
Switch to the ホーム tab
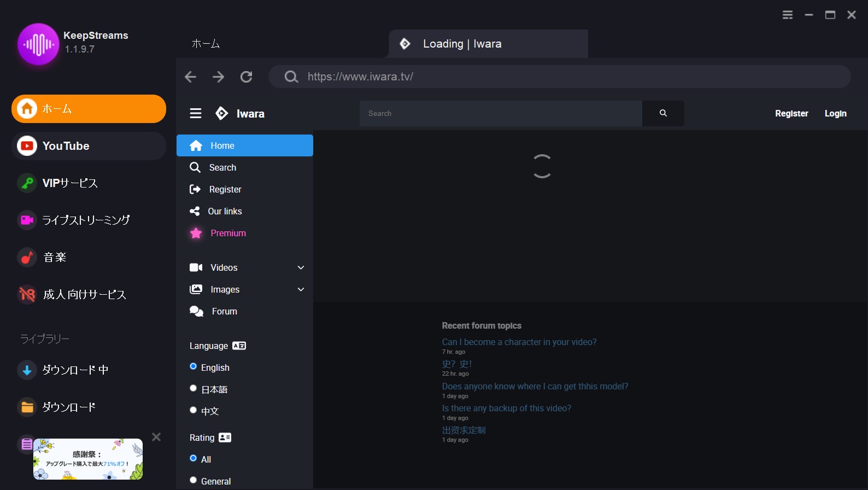pos(206,44)
